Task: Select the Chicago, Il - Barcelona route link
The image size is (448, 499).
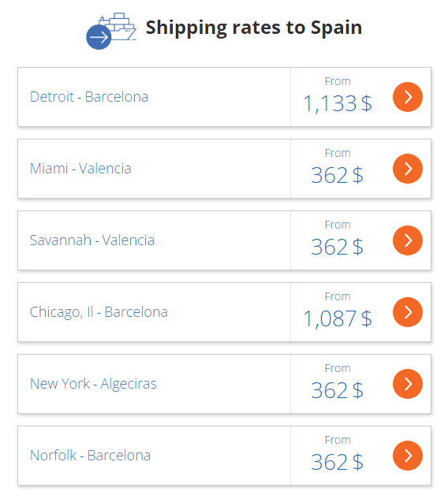Action: pos(99,312)
